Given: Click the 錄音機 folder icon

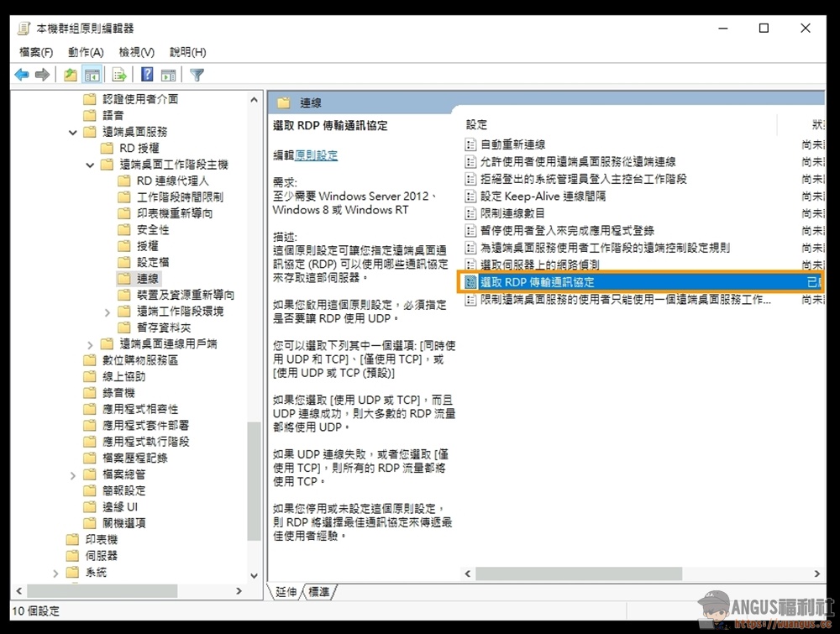Looking at the screenshot, I should click(x=90, y=392).
